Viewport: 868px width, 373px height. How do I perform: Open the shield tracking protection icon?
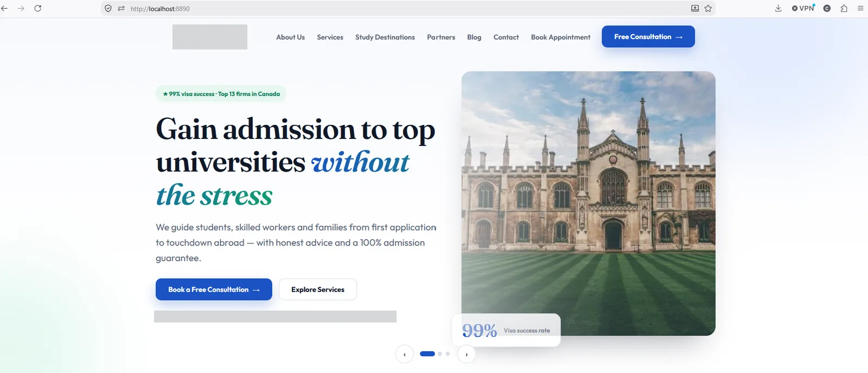(108, 8)
